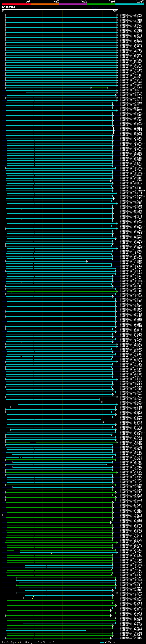Image resolution: width=146 pixels, height=644 pixels.
Task: Click the cyan ~100% legend segment
Action: pyautogui.click(x=130, y=4)
